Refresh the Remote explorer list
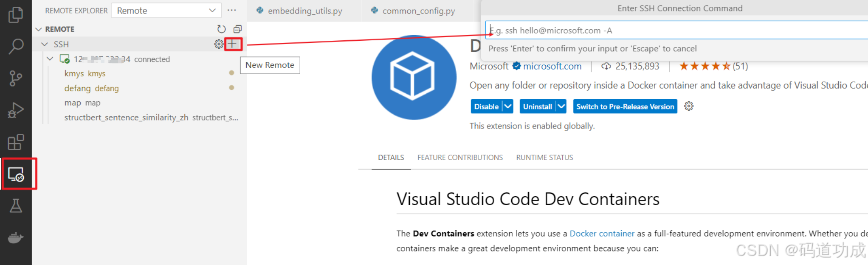This screenshot has width=868, height=265. tap(221, 29)
